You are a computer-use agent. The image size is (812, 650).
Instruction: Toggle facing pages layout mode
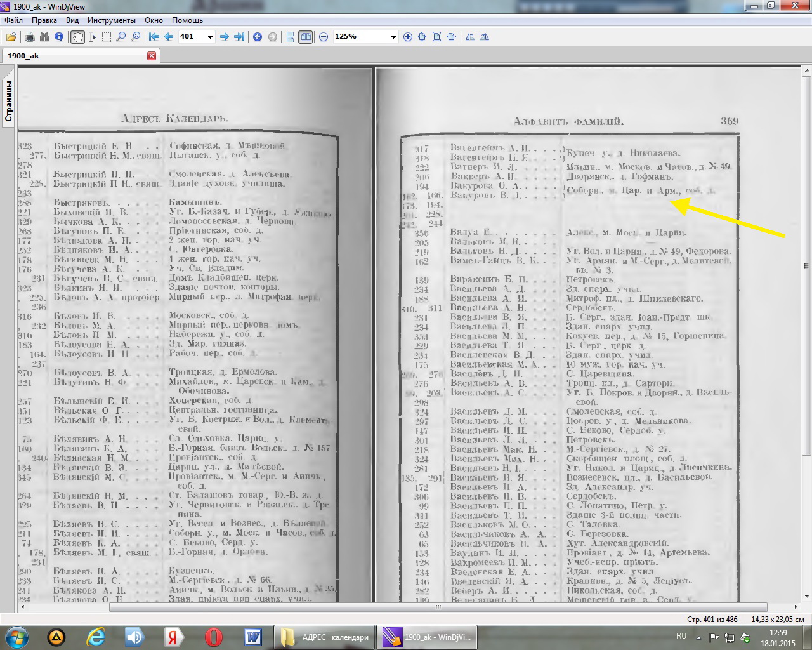tap(306, 37)
